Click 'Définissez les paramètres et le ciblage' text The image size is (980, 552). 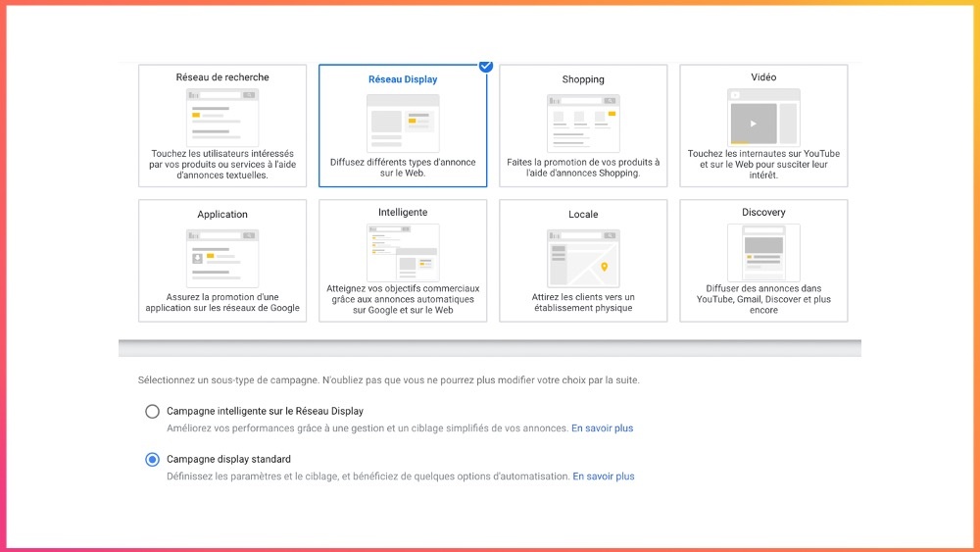368,477
